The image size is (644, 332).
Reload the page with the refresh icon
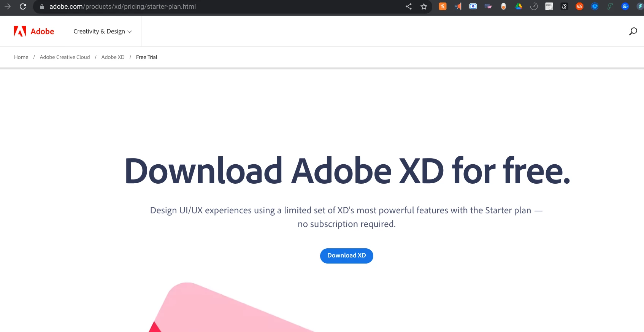[23, 6]
